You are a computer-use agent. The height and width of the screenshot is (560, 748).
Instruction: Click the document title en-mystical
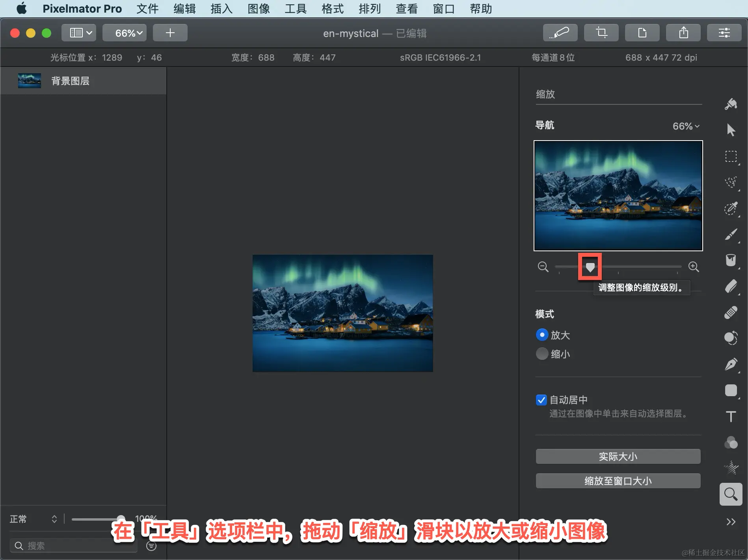(351, 33)
